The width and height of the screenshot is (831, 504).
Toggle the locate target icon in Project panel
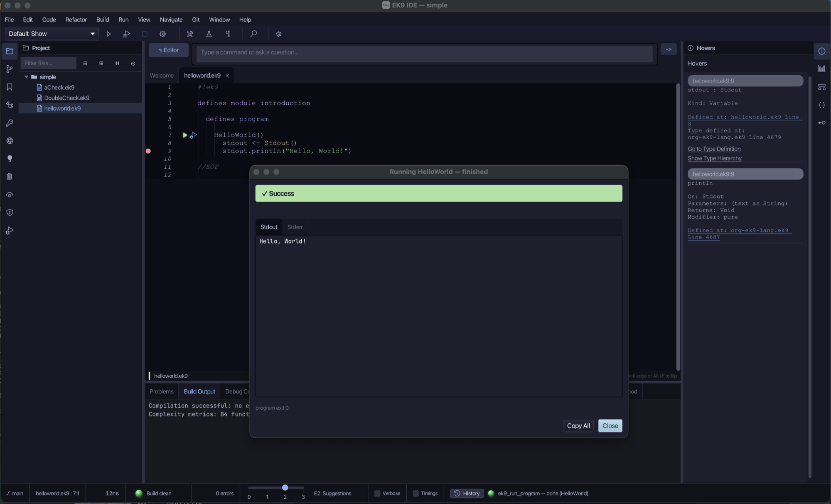pyautogui.click(x=133, y=63)
